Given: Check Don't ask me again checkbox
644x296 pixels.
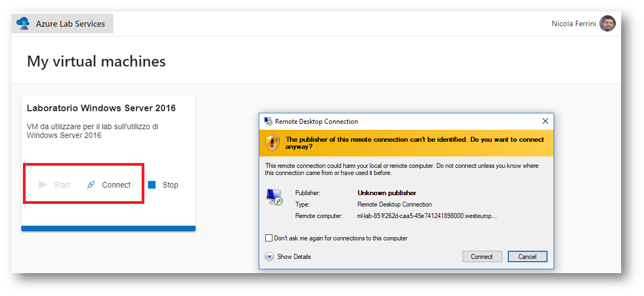Looking at the screenshot, I should (x=269, y=238).
